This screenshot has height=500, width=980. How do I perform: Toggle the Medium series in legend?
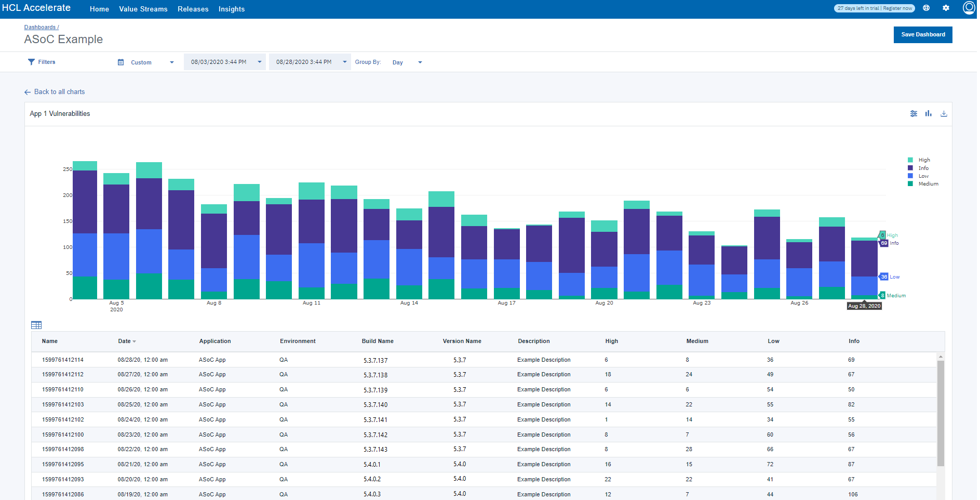click(928, 184)
